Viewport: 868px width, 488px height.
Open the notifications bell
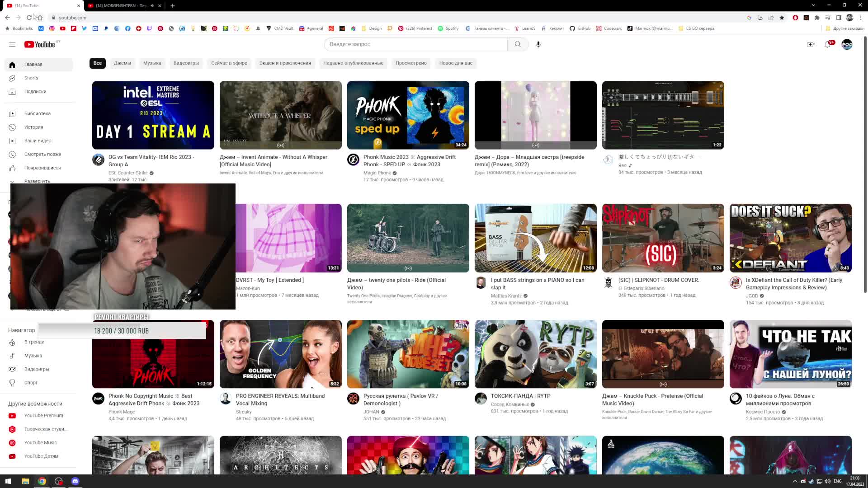click(828, 44)
